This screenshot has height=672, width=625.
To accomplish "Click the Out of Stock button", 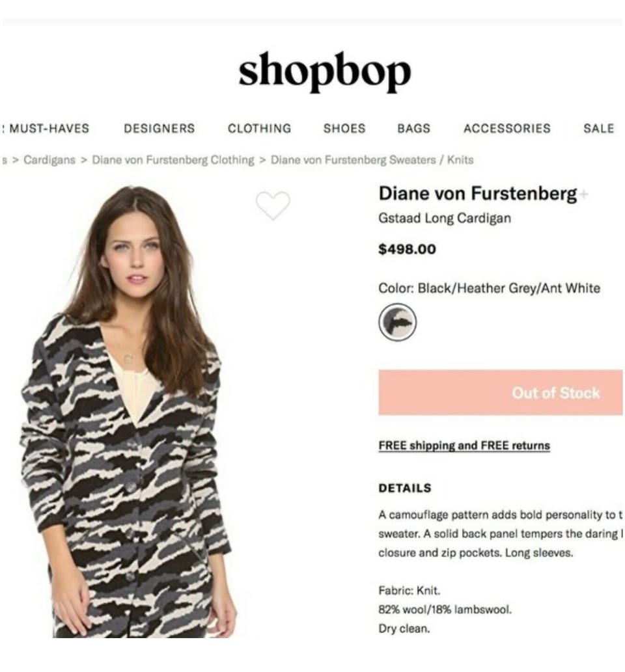I will 500,392.
